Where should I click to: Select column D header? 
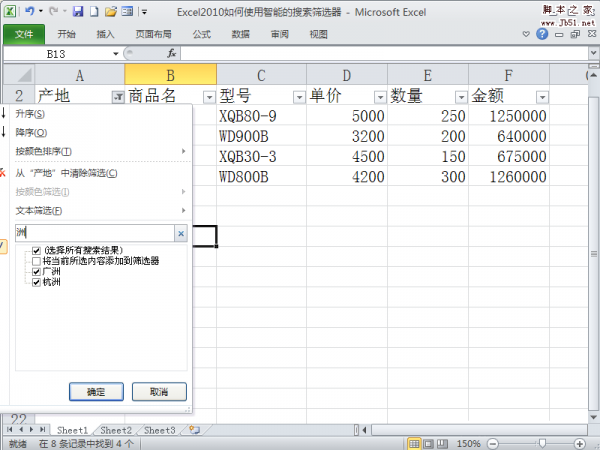(x=347, y=75)
